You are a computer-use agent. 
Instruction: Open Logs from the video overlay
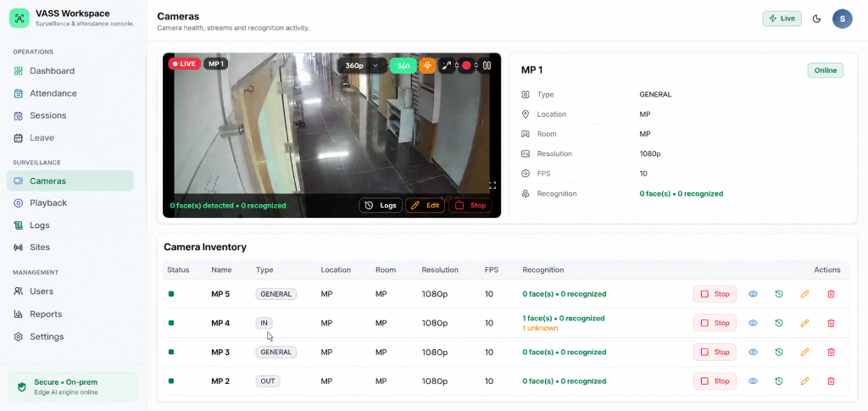381,205
